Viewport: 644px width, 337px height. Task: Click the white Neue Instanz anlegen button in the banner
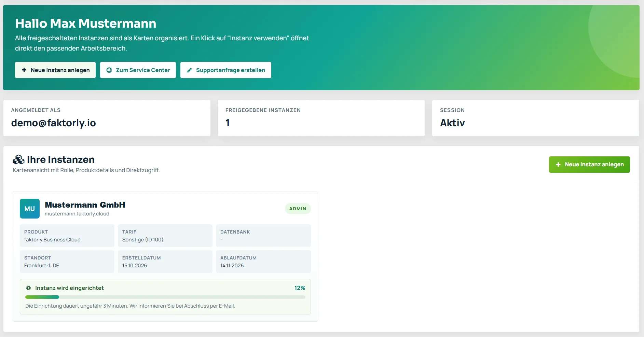(x=55, y=70)
